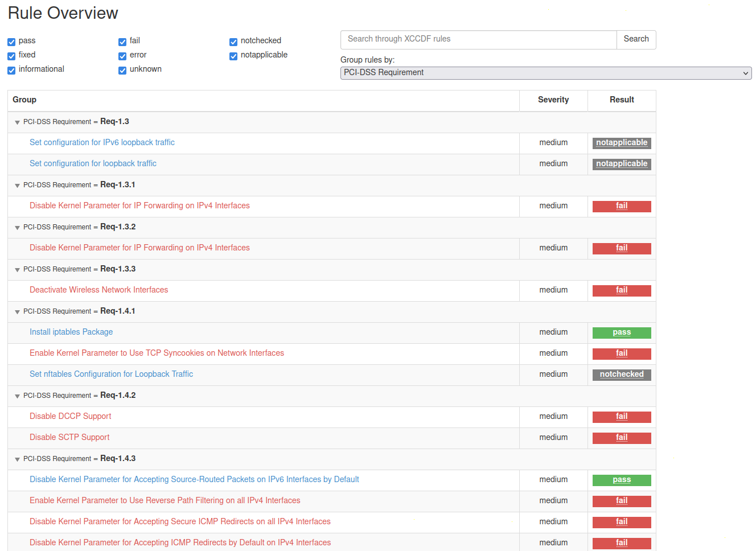
Task: Toggle the informational filter checkbox
Action: coord(11,70)
